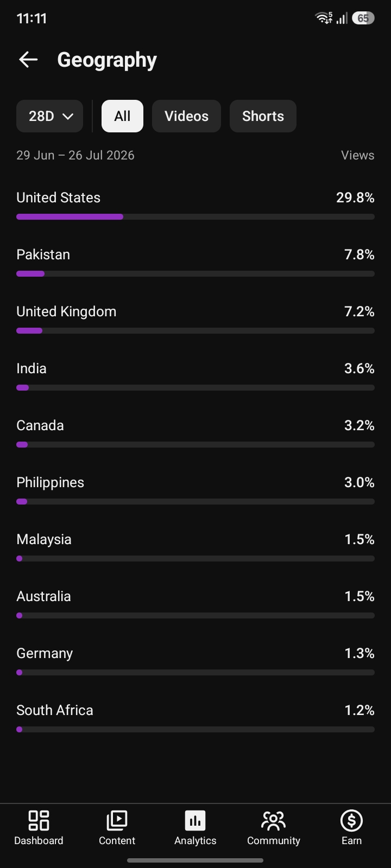
Task: Tap the Wi-Fi status icon
Action: coord(324,18)
